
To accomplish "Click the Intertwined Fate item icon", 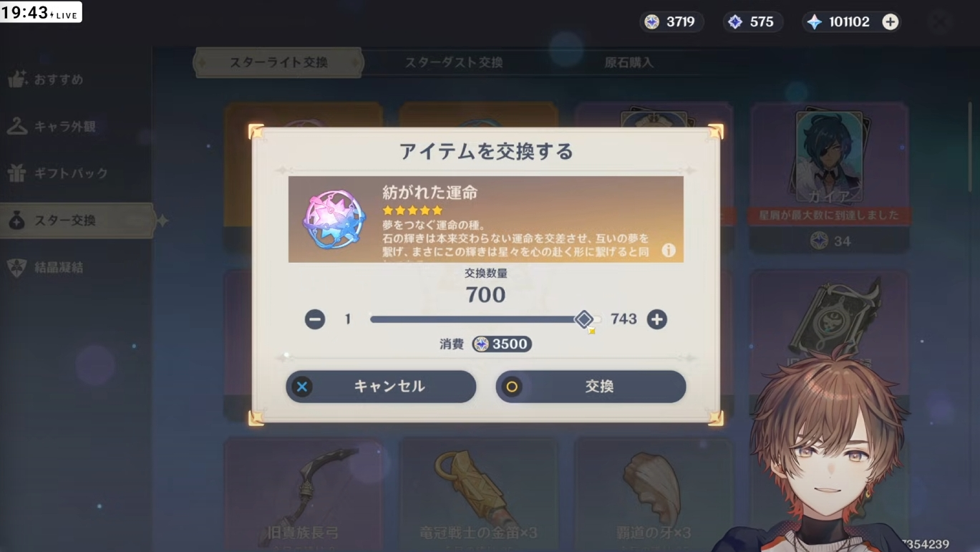I will 334,220.
